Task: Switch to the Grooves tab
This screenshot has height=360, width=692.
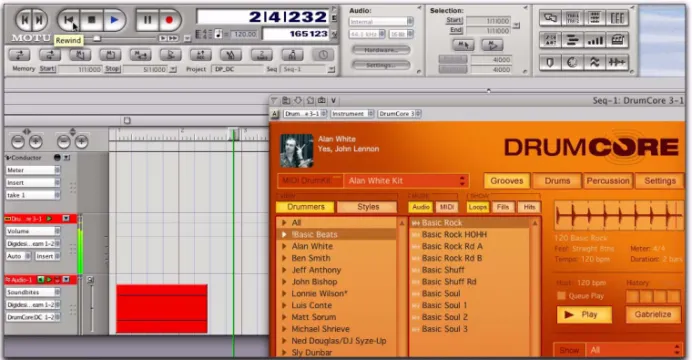Action: 507,181
